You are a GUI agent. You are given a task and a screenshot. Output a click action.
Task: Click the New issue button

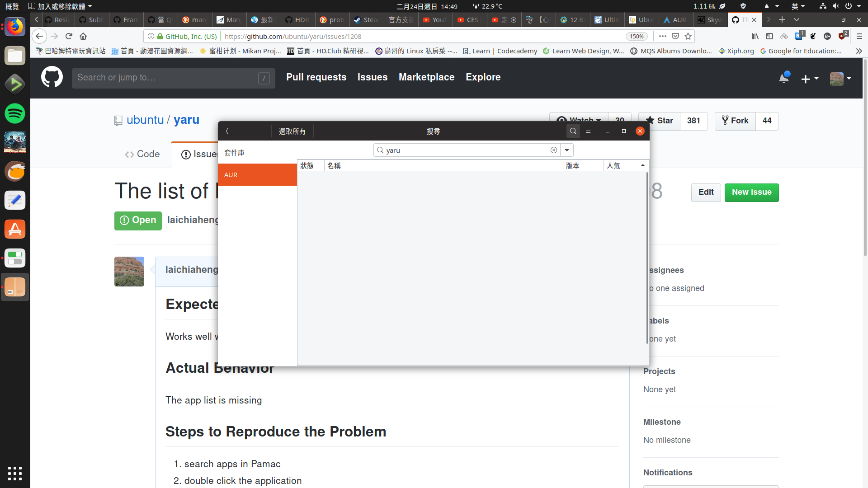[x=751, y=192]
